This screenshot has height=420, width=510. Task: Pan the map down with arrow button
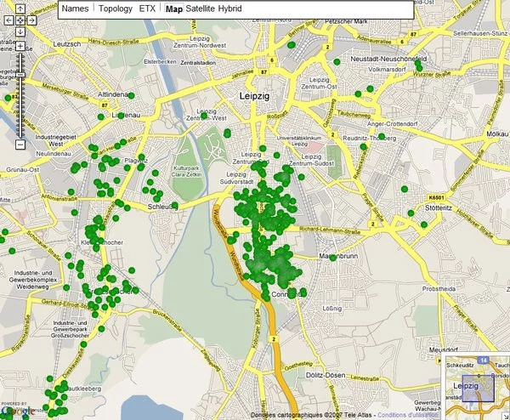coord(20,31)
